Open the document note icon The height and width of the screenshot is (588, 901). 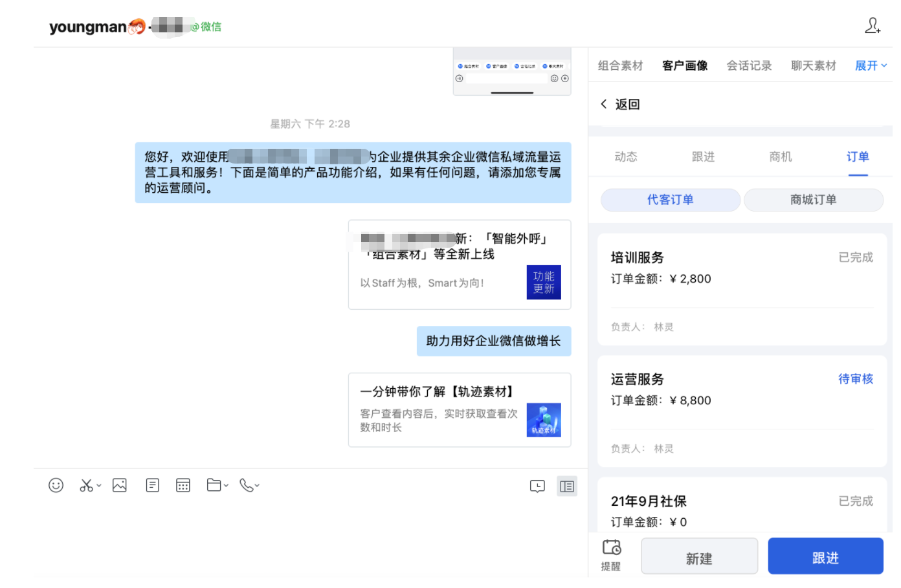coord(153,485)
